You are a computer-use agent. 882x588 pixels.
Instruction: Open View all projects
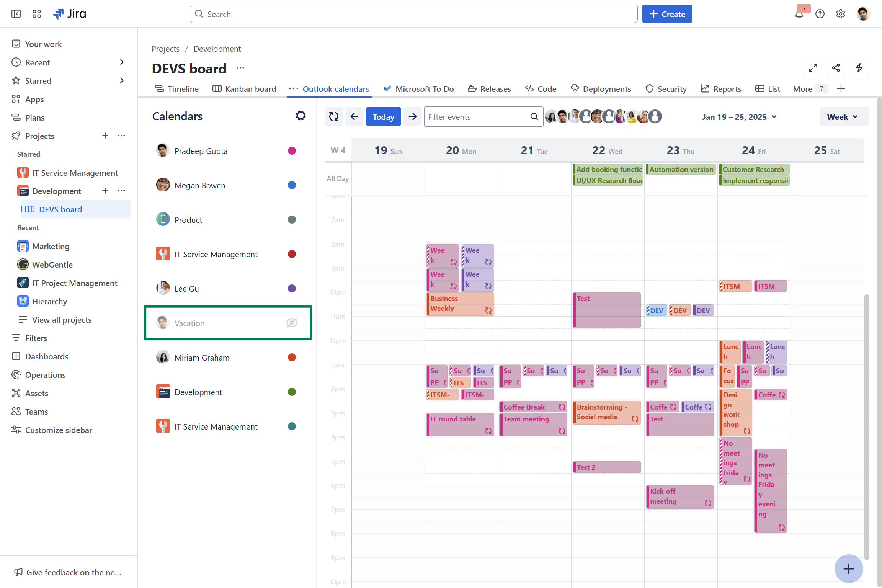tap(61, 319)
